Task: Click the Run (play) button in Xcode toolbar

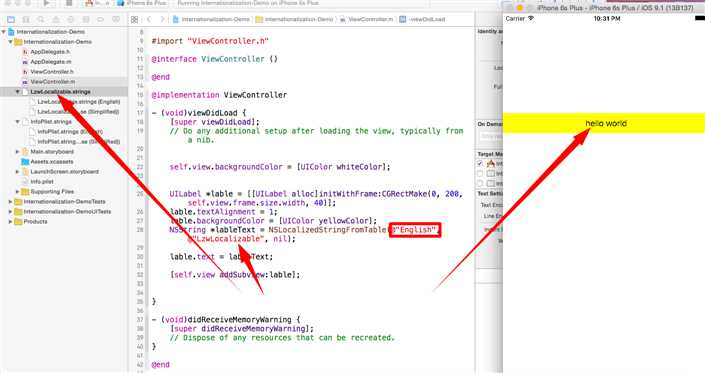Action: point(46,3)
